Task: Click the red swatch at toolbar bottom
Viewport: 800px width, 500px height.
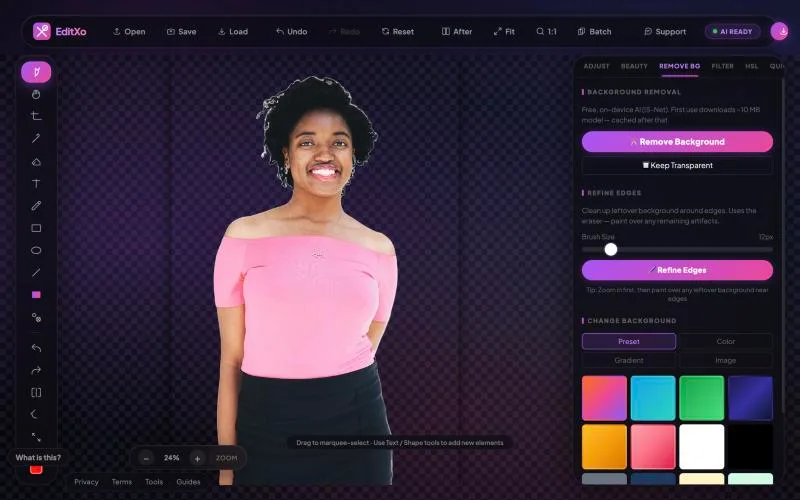Action: click(x=36, y=469)
